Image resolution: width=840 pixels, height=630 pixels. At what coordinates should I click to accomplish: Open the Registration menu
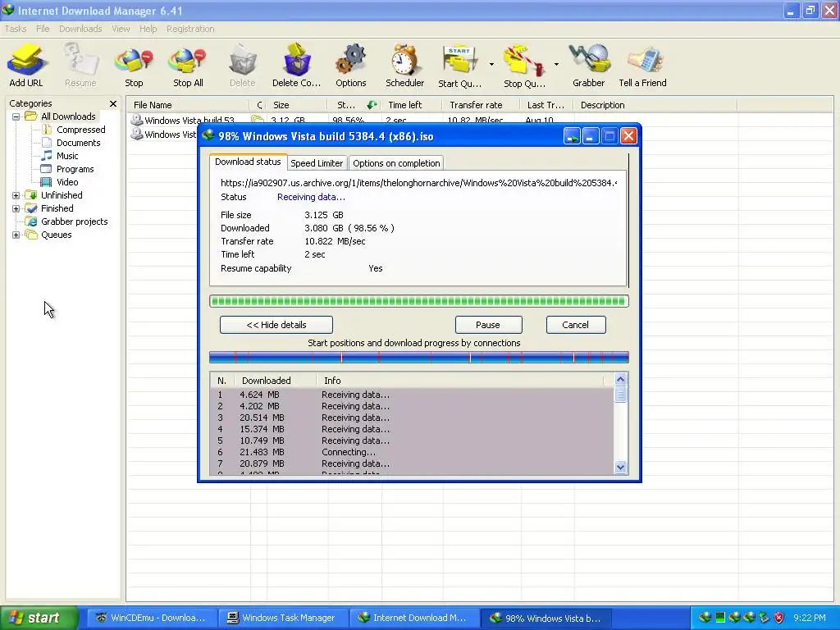[190, 29]
